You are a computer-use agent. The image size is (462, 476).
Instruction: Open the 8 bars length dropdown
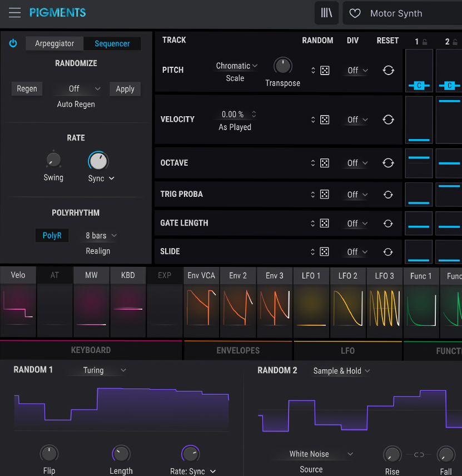(101, 236)
